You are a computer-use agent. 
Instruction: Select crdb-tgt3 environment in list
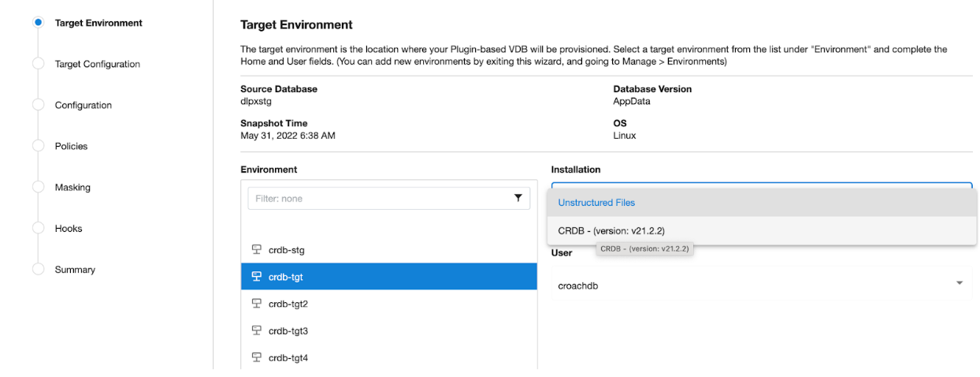(x=288, y=330)
